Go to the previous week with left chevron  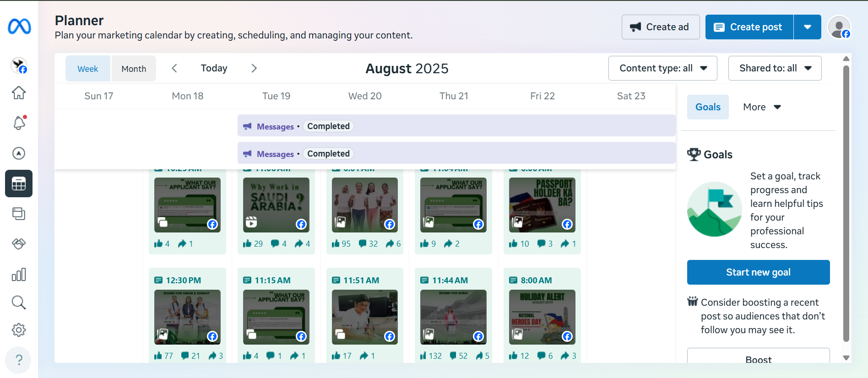(x=174, y=68)
